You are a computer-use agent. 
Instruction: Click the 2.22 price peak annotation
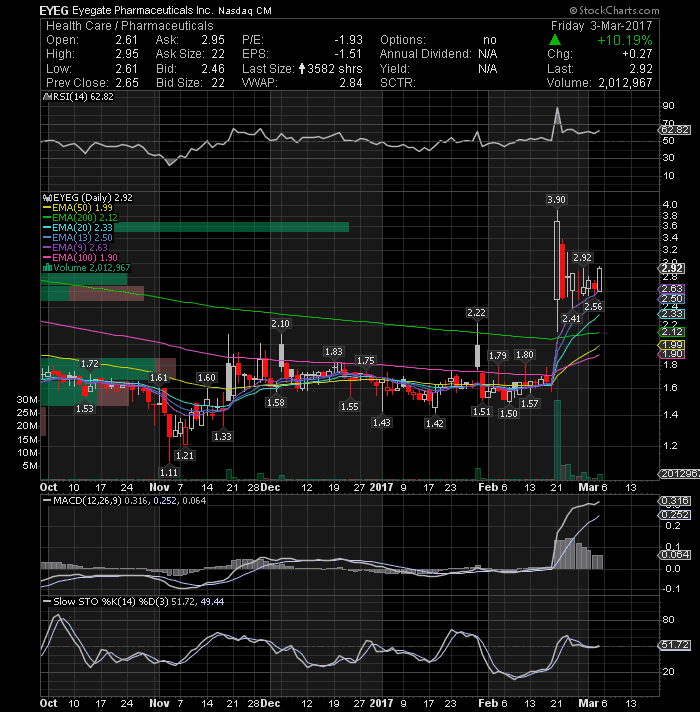coord(476,312)
